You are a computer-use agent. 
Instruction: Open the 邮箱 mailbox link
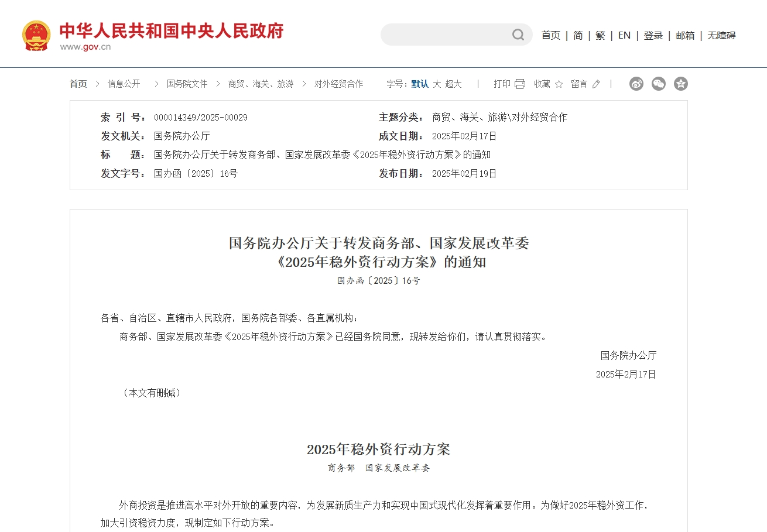(685, 35)
